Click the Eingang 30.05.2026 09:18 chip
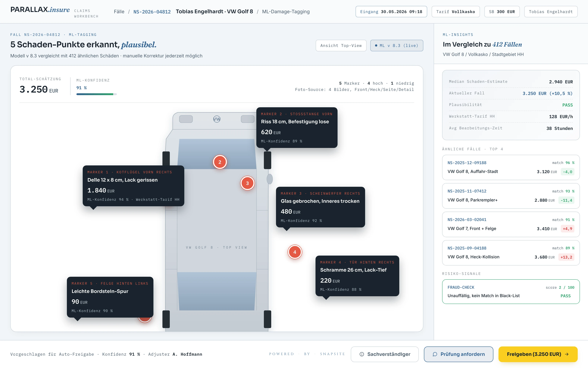Image resolution: width=588 pixels, height=368 pixels. click(x=391, y=12)
